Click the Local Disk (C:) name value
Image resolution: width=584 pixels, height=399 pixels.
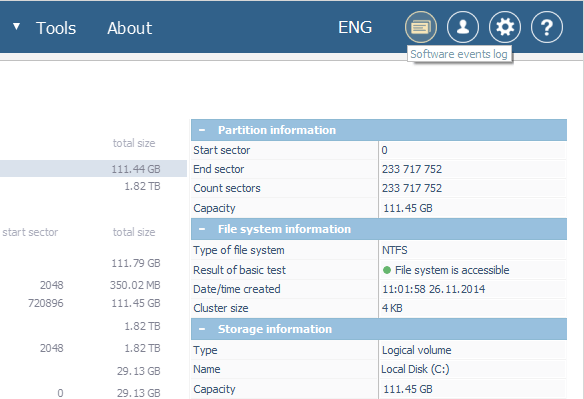click(x=415, y=369)
